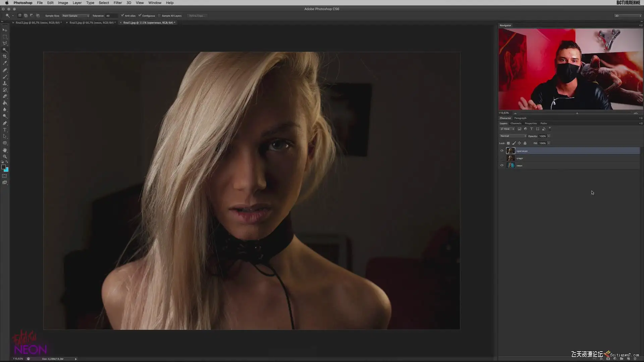Open the Sample Size dropdown
This screenshot has height=362, width=644.
[x=75, y=16]
